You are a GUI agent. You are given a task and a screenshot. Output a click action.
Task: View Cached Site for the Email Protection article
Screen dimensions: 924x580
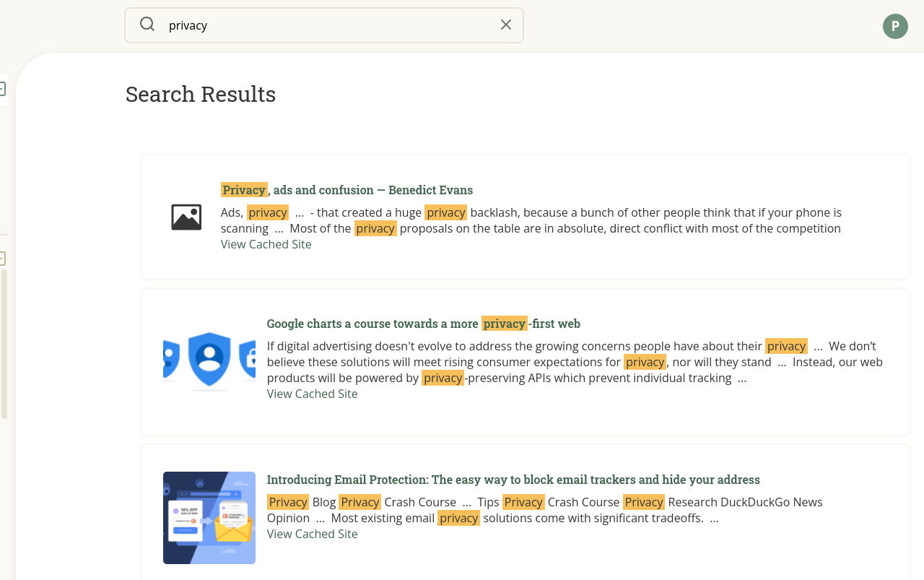point(313,534)
